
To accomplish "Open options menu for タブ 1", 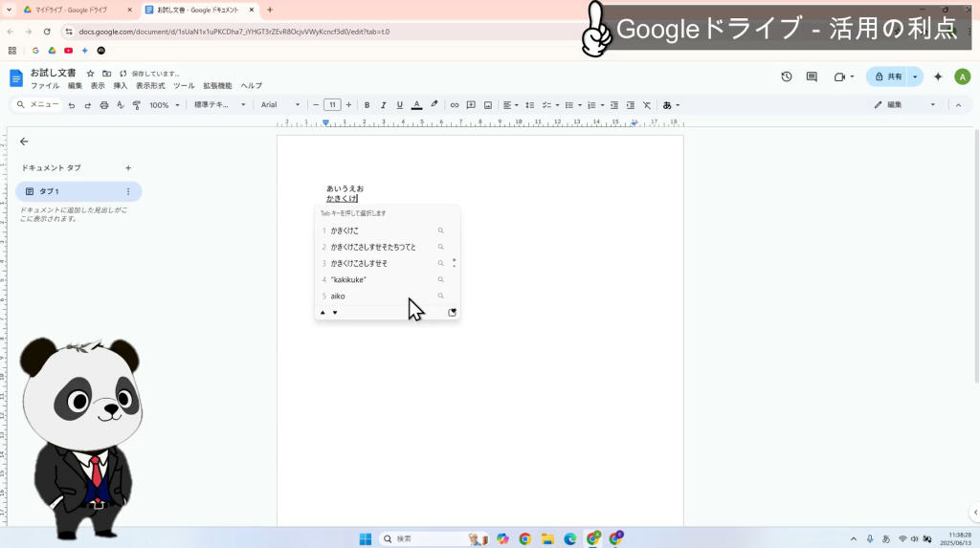I will pyautogui.click(x=128, y=191).
